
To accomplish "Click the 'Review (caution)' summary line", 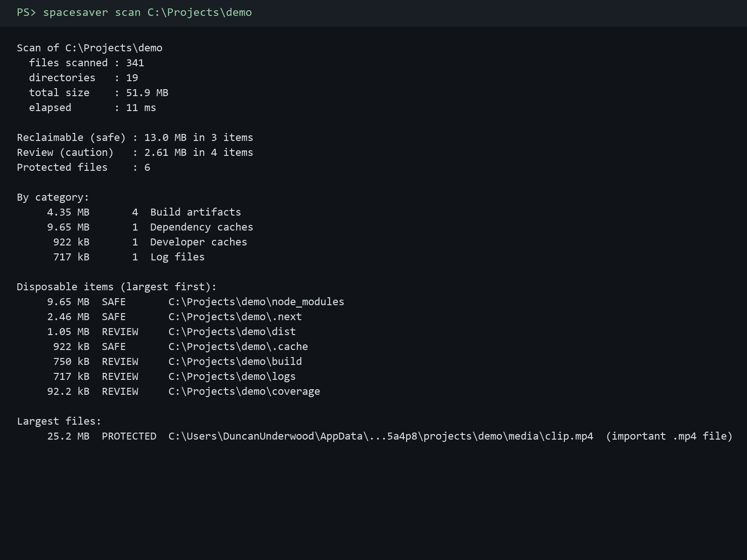I will 135,153.
